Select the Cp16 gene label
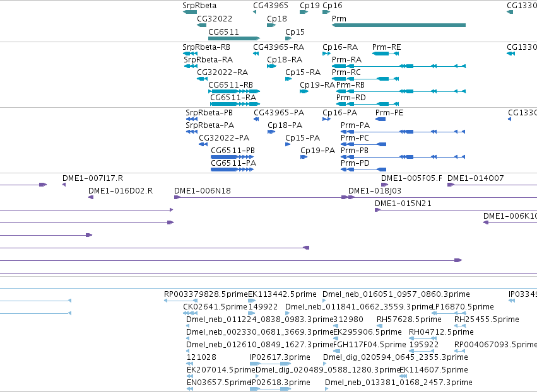Screen dimensions: 537x392 pyautogui.click(x=332, y=6)
